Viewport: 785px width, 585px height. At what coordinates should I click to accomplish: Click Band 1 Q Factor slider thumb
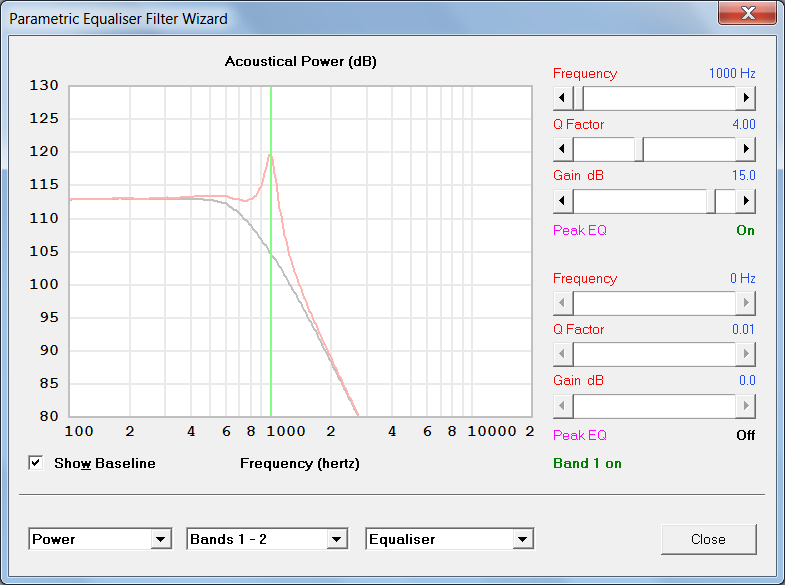639,149
